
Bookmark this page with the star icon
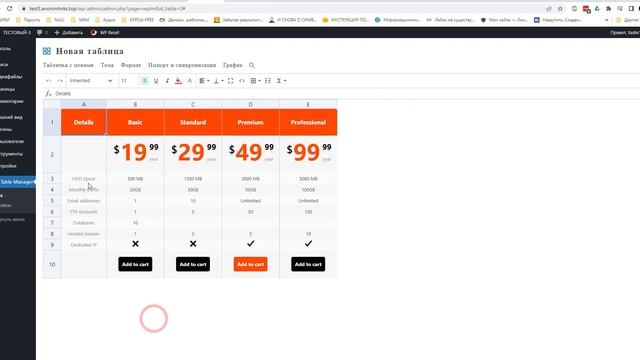560,9
